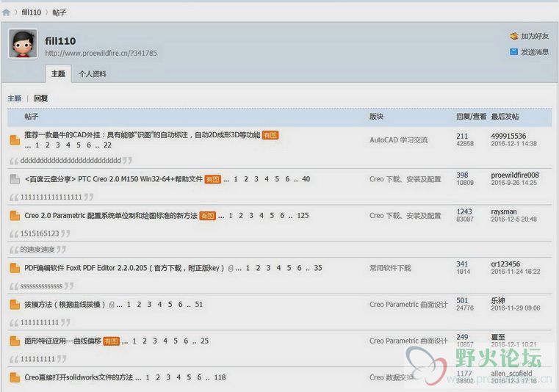Click 加为好友 link text

pos(535,36)
